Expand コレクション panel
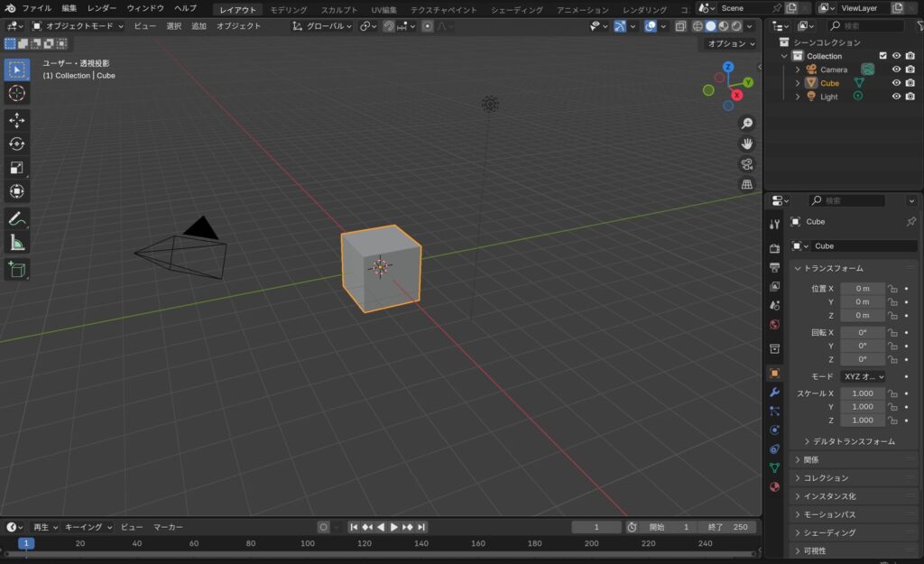Screen dimensions: 924x564 (854, 478)
